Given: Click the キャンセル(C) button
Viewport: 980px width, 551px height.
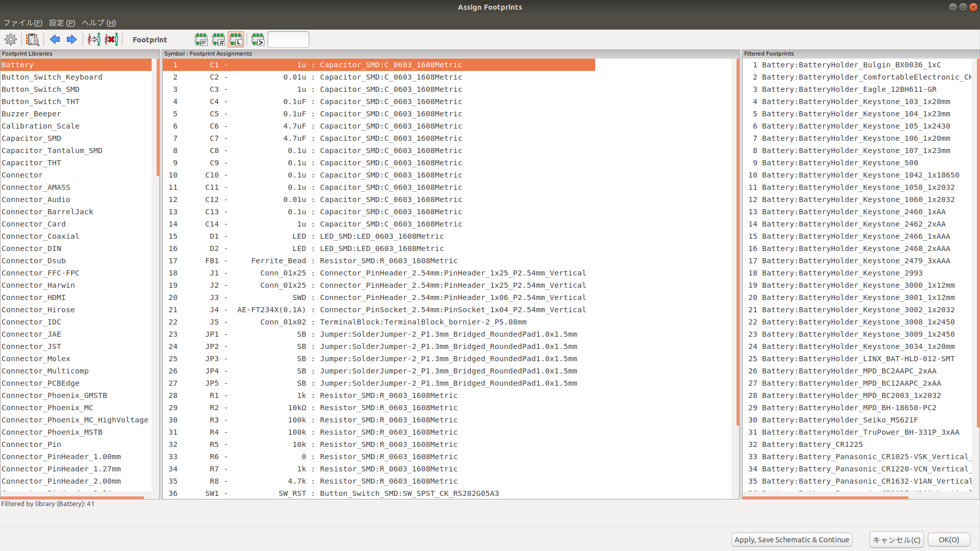Looking at the screenshot, I should tap(896, 540).
